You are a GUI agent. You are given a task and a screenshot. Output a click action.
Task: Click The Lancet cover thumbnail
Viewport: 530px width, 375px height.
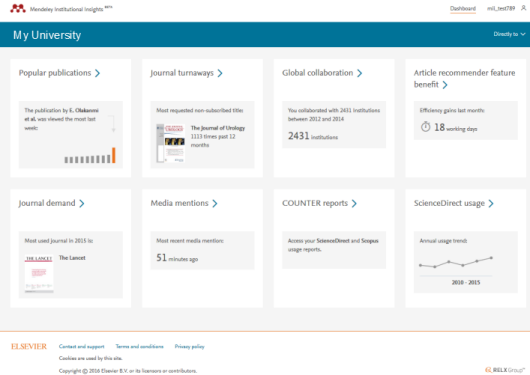click(x=39, y=274)
